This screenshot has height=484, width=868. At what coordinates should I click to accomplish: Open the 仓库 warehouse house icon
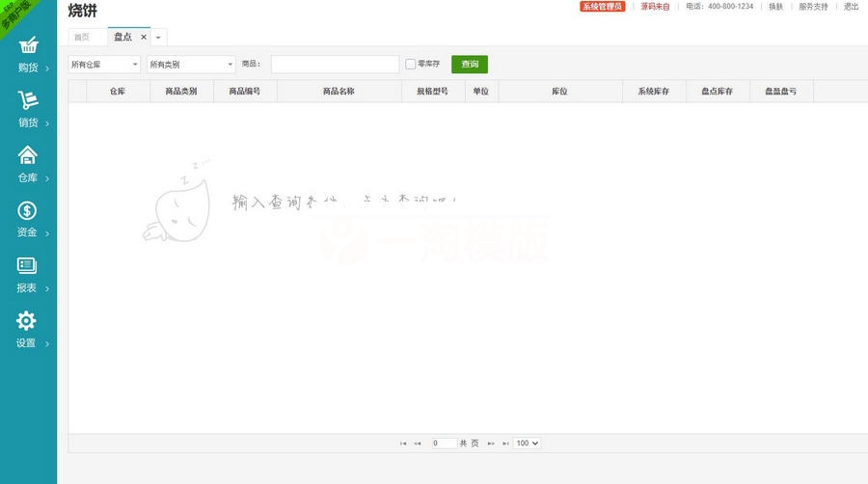28,155
